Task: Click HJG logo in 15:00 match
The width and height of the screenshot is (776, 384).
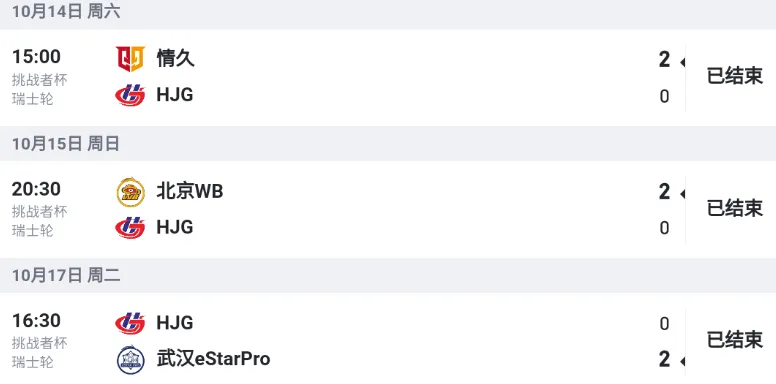Action: click(x=131, y=95)
